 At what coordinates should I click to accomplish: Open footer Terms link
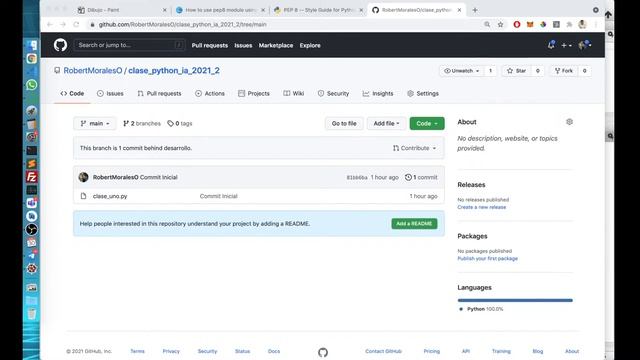pos(138,351)
